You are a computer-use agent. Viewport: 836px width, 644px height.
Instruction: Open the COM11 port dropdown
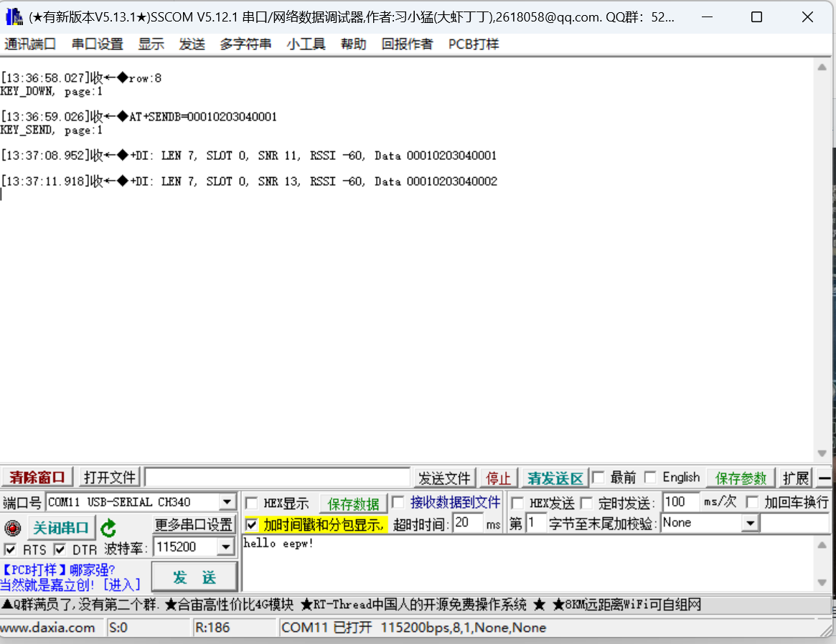227,502
